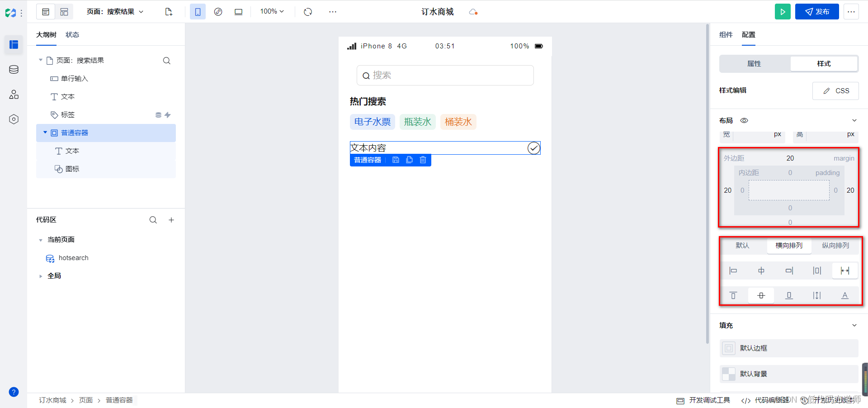868x408 pixels.
Task: Open the CSS style editor
Action: [835, 91]
